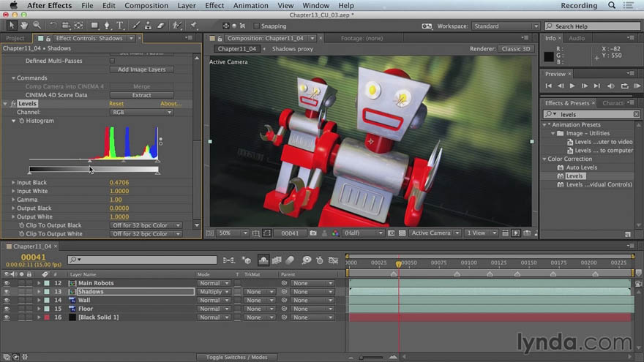Select the Rectangle shape tool

(x=94, y=26)
